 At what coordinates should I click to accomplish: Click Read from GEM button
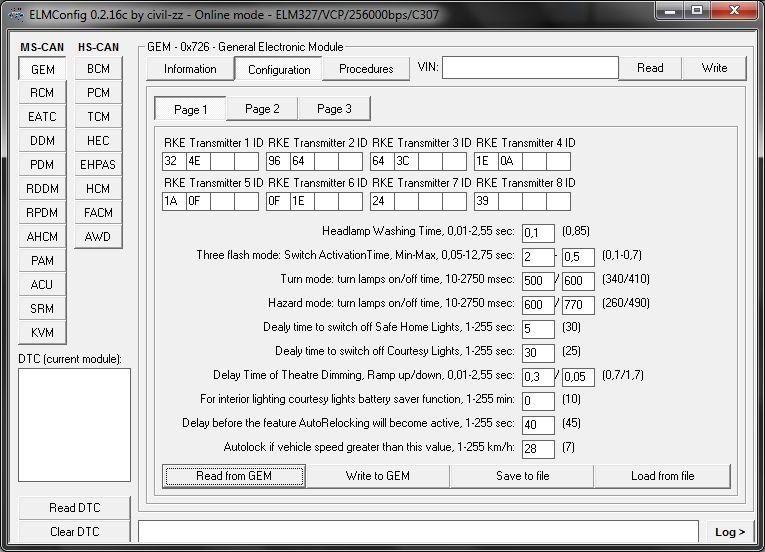[x=234, y=476]
